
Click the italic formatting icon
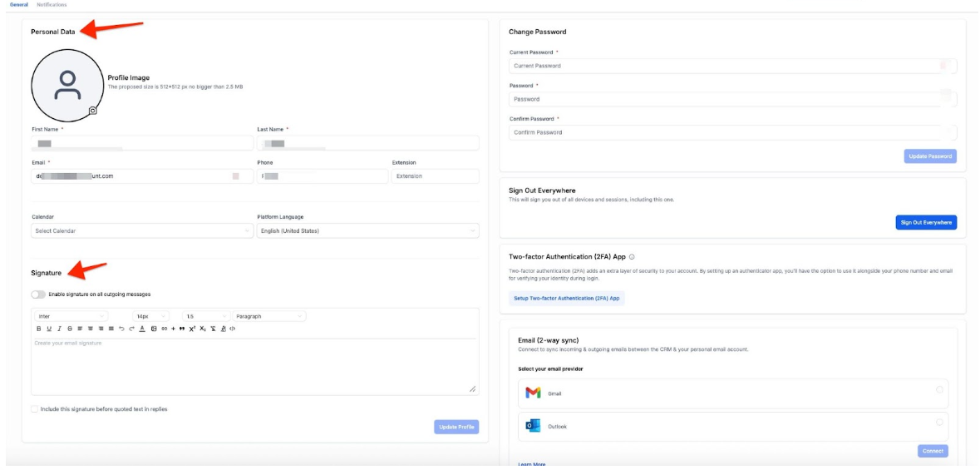coord(59,329)
